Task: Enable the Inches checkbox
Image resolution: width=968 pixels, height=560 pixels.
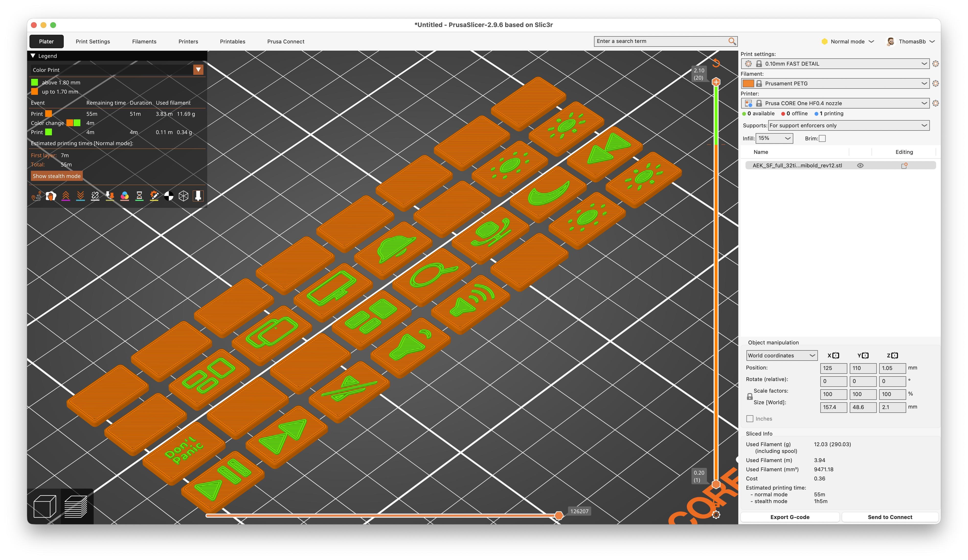Action: [x=750, y=419]
